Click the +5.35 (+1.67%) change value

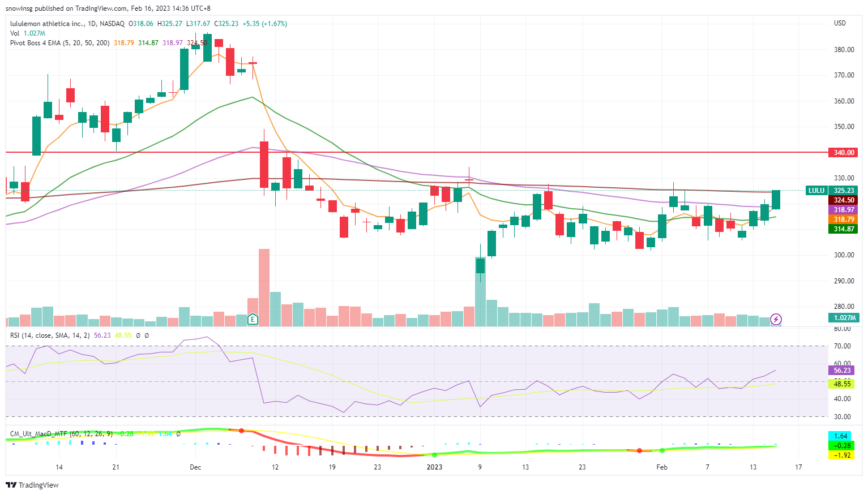click(264, 24)
